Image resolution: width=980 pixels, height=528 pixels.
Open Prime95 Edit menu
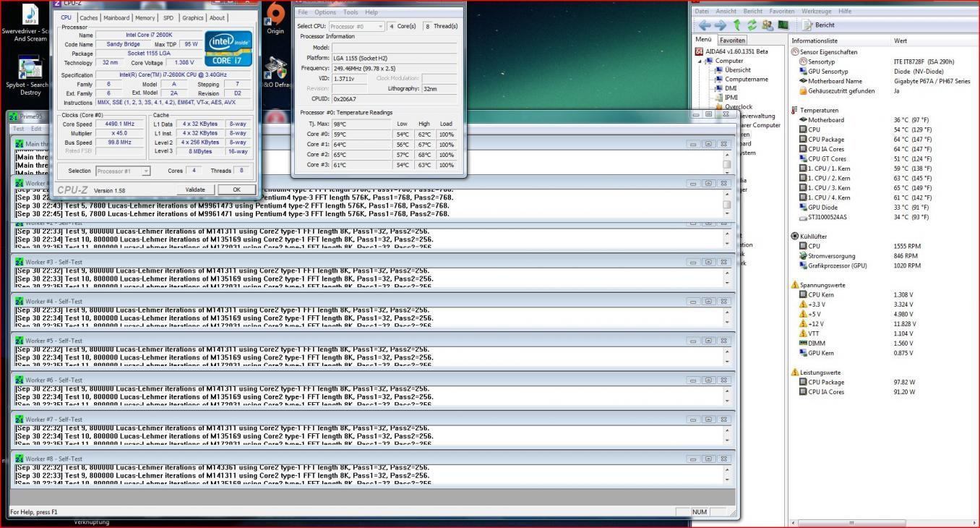point(35,129)
